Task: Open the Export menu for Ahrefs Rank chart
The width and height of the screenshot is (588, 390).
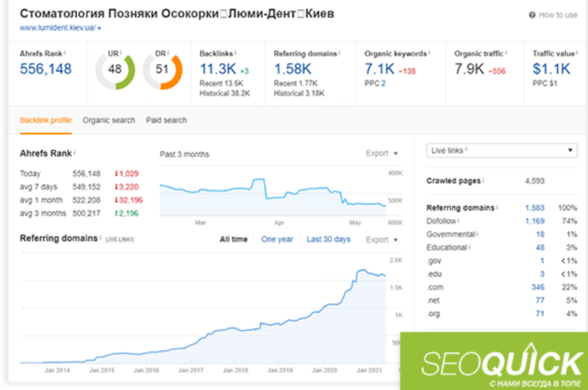Action: click(x=381, y=154)
